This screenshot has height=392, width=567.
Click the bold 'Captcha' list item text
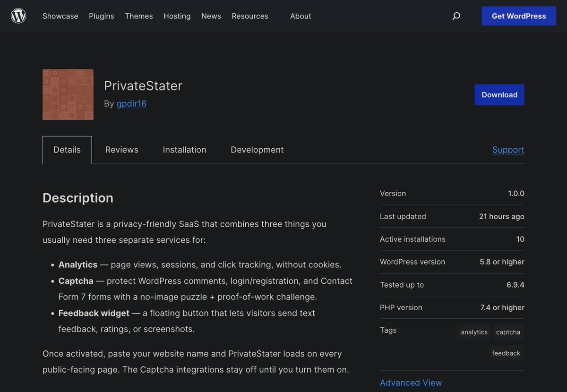pyautogui.click(x=76, y=281)
